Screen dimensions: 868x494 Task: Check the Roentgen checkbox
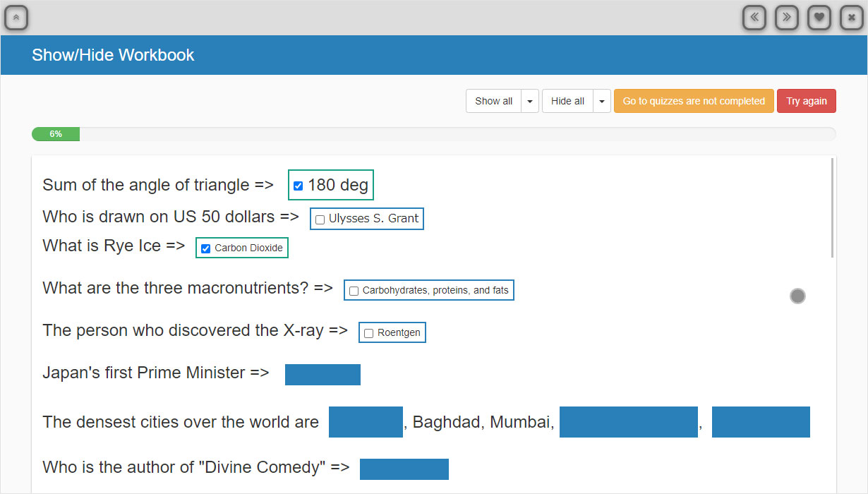tap(369, 333)
